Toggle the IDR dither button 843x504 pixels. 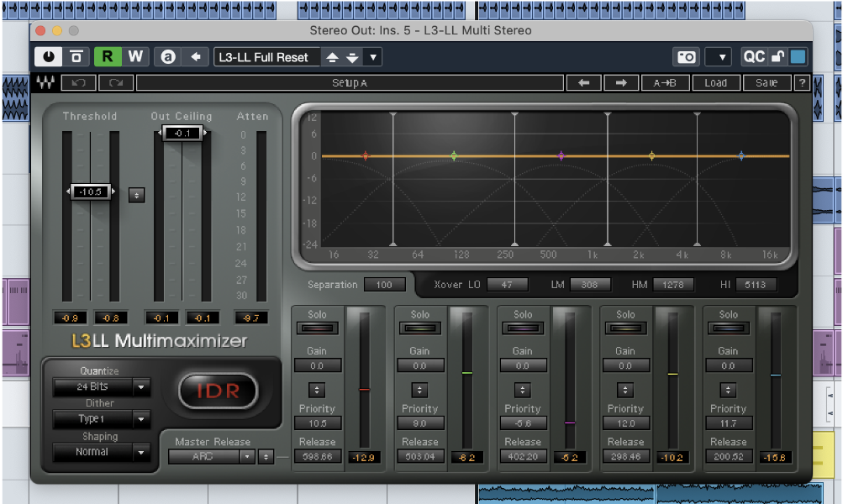pyautogui.click(x=218, y=391)
